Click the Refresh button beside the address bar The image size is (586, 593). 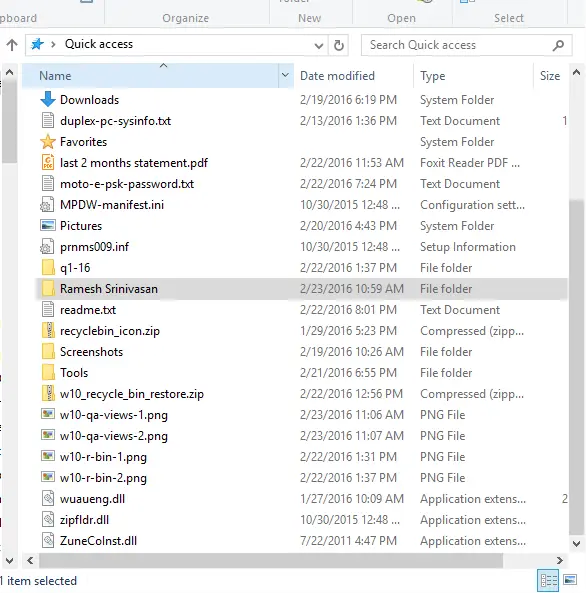click(x=339, y=45)
